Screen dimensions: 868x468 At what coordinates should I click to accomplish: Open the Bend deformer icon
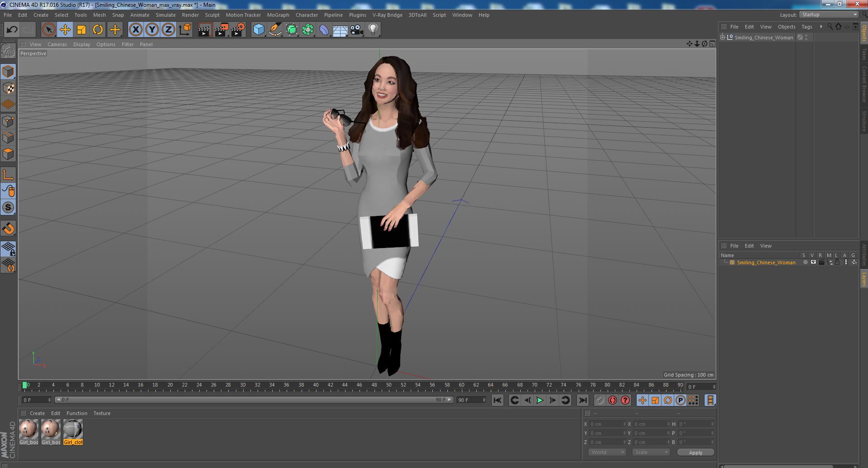324,30
